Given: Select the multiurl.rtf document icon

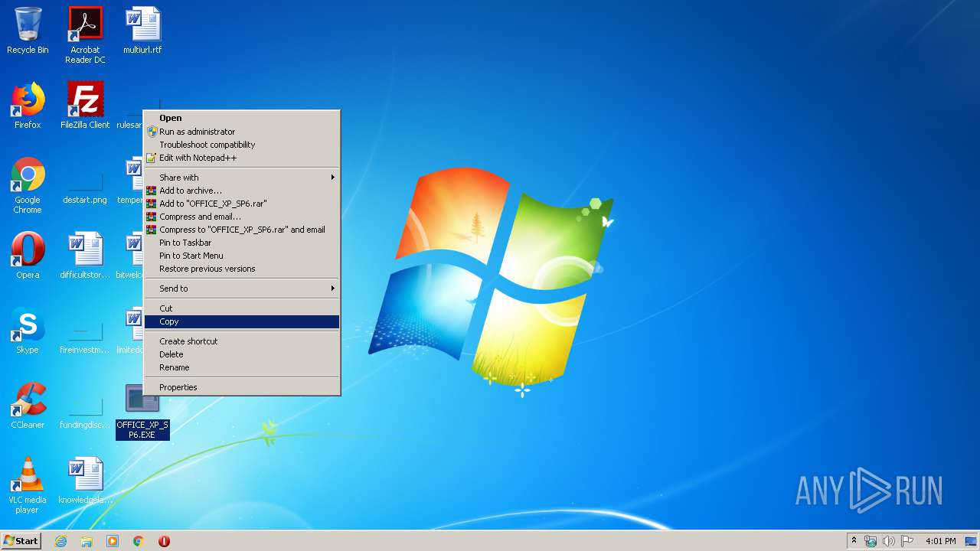Looking at the screenshot, I should (142, 31).
